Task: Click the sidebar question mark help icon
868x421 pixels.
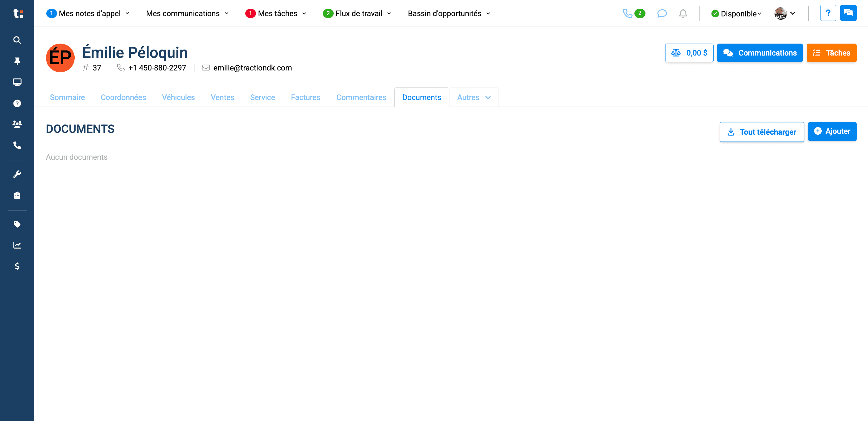Action: 17,103
